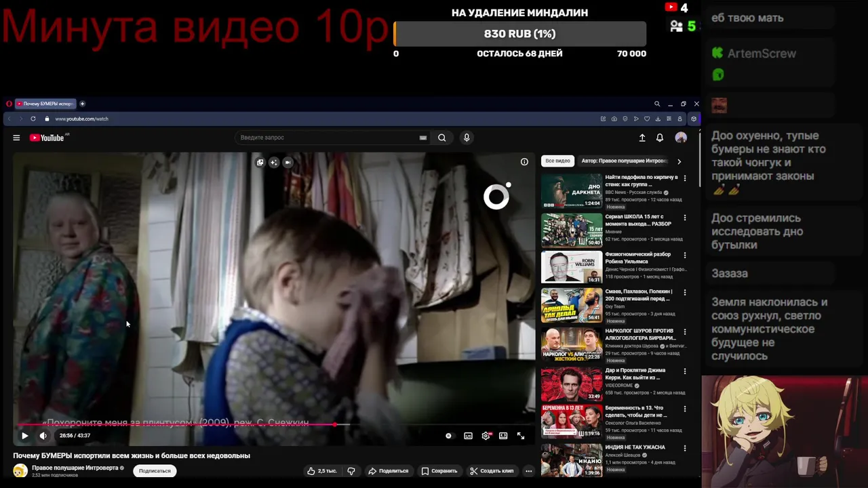Switch to theater mode

[503, 436]
